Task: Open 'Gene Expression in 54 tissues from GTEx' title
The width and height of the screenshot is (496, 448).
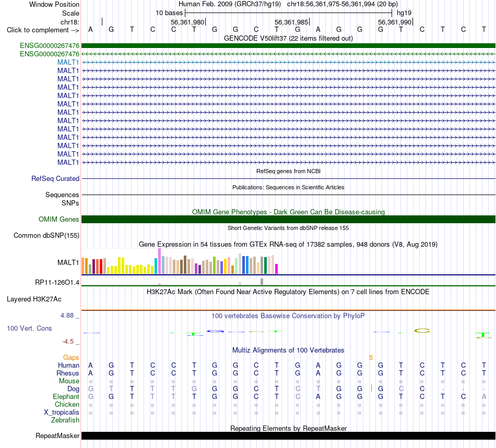Action: (288, 244)
